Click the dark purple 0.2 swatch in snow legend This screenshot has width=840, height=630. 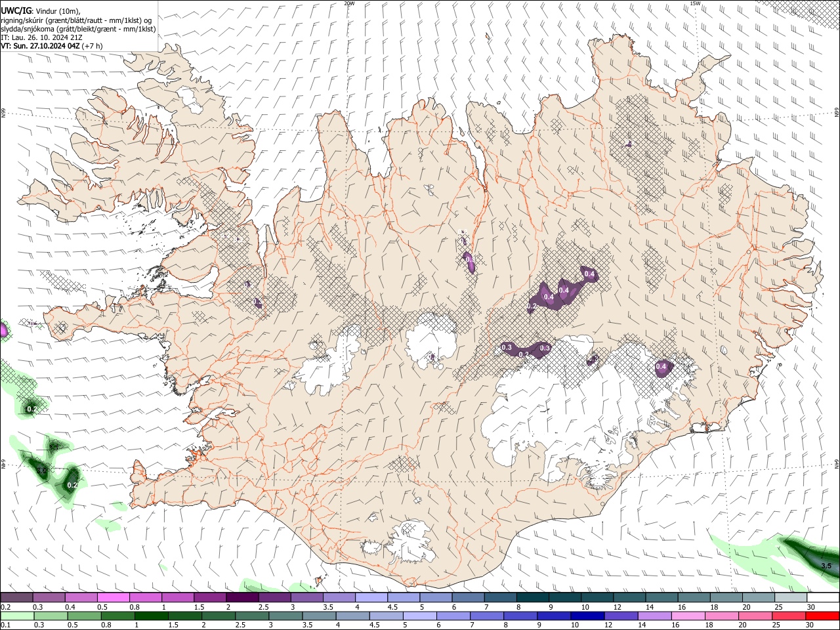click(16, 598)
